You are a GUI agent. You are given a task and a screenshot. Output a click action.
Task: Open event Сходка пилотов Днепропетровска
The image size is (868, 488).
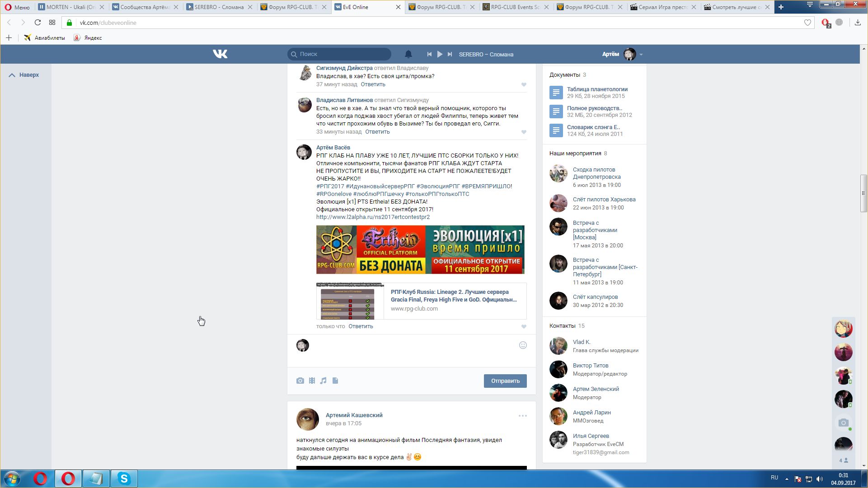[x=596, y=173]
